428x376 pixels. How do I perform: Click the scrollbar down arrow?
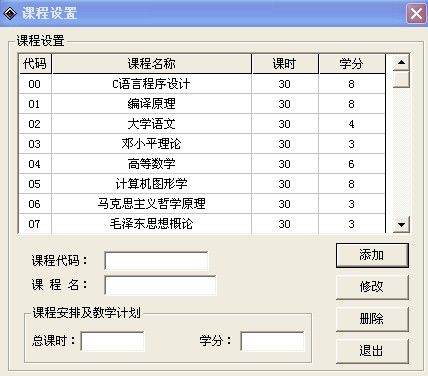point(401,225)
